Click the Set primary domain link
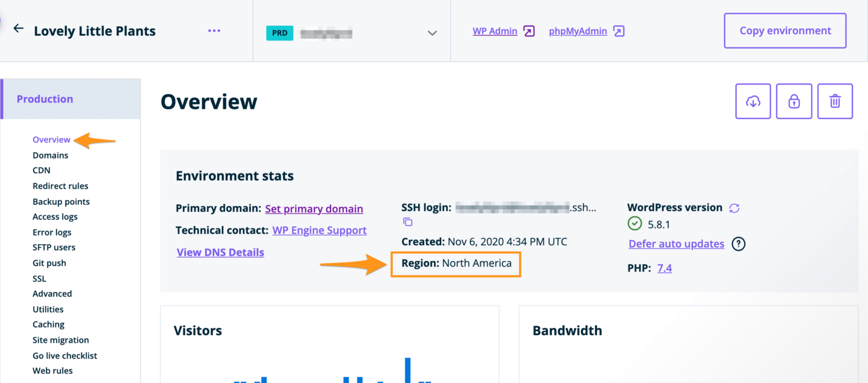The height and width of the screenshot is (383, 868). 314,209
